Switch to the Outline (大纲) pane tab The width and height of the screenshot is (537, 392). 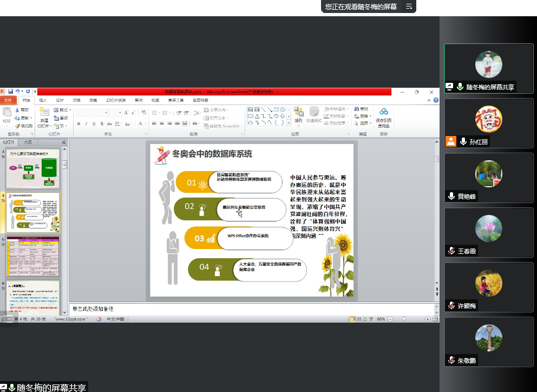(28, 142)
